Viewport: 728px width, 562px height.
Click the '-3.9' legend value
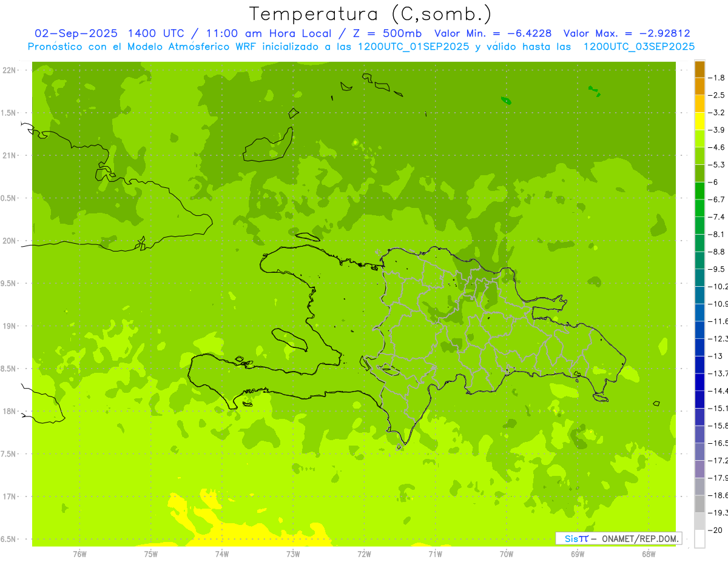(717, 130)
